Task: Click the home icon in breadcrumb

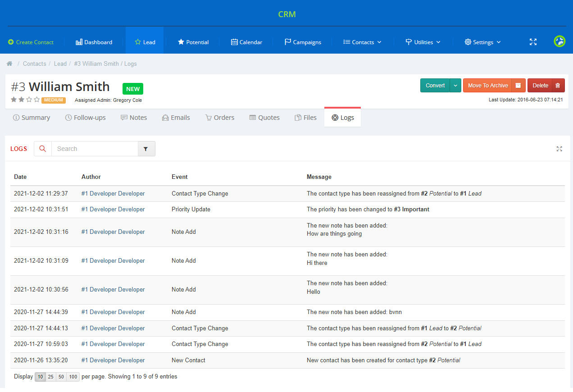Action: pyautogui.click(x=9, y=64)
